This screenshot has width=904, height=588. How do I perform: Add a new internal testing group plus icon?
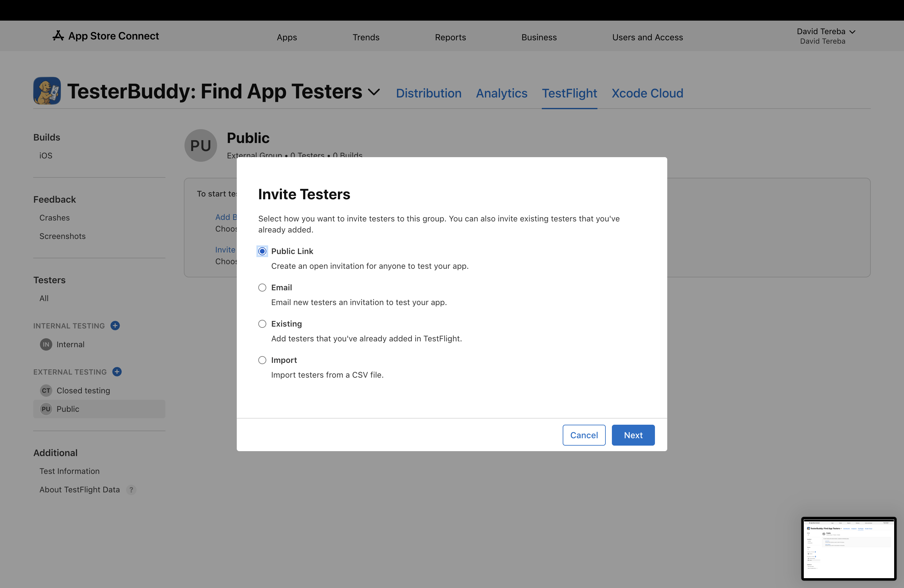(x=115, y=326)
